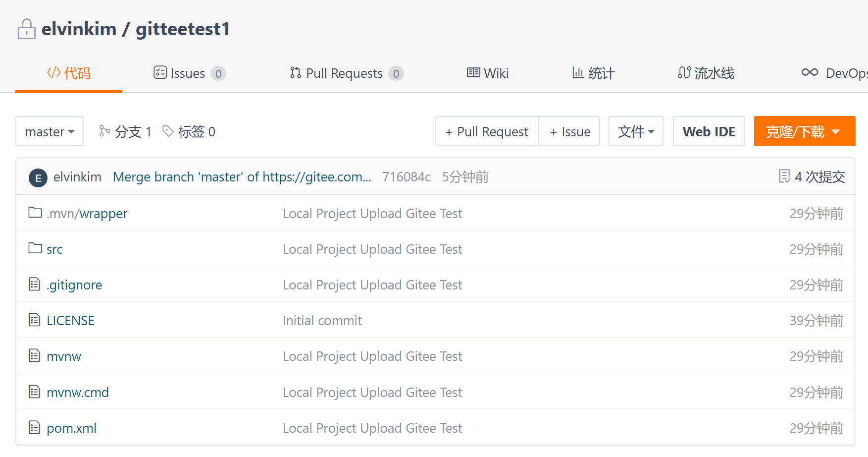Open the .gitignore file
The height and width of the screenshot is (457, 868).
point(74,285)
